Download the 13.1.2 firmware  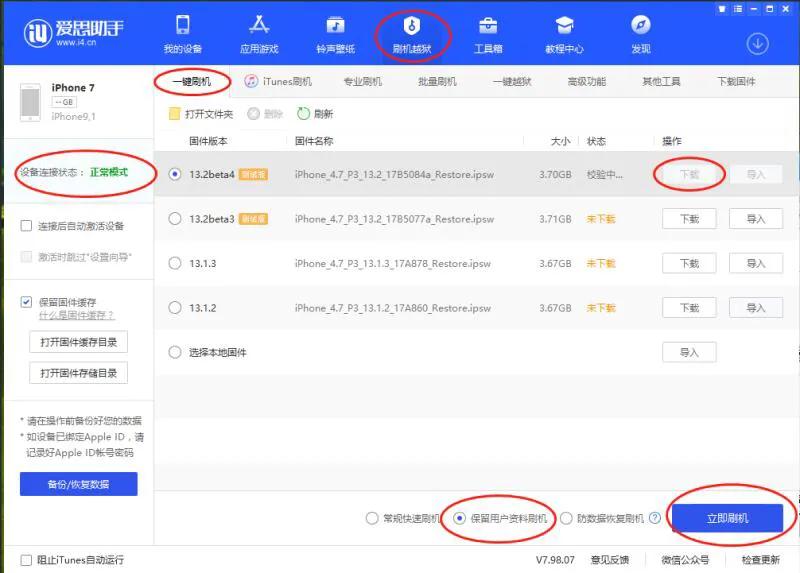[689, 308]
